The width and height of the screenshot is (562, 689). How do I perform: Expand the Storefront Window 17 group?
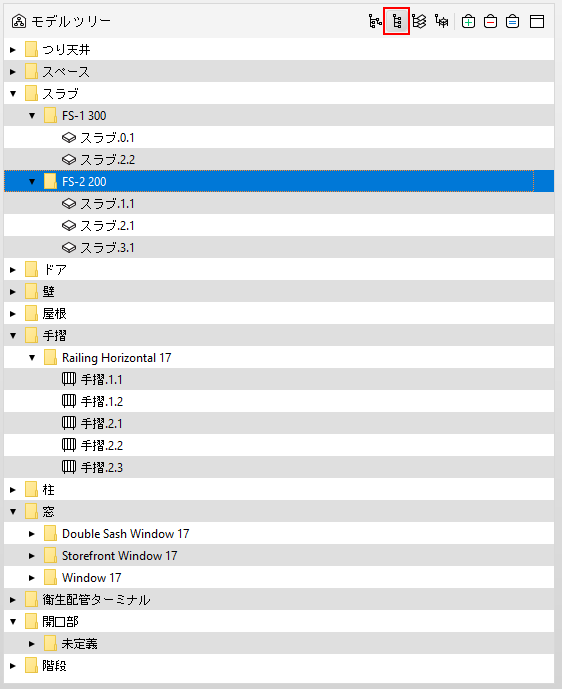click(32, 555)
